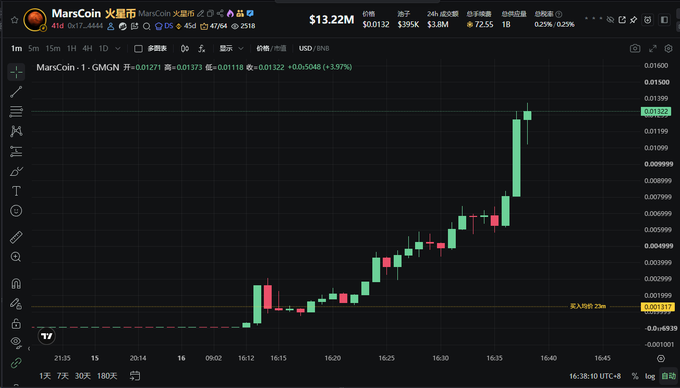Image resolution: width=680 pixels, height=388 pixels.
Task: Tick the multi-chart checkbox
Action: [138, 49]
